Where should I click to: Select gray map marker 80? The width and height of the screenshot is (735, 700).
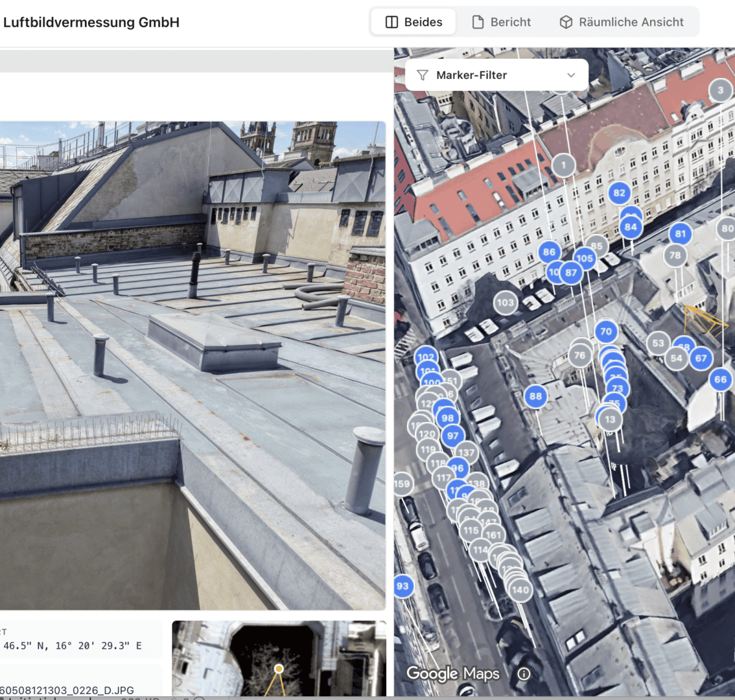727,228
